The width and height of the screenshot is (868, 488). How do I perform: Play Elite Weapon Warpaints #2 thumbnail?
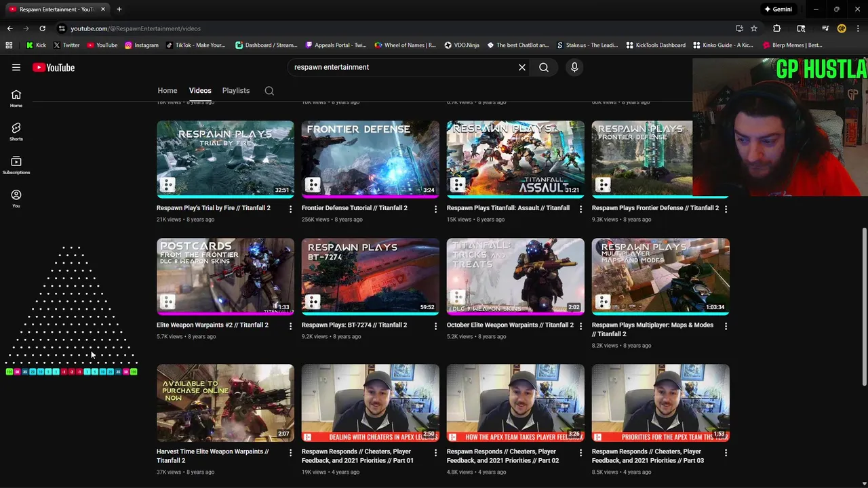(x=225, y=277)
